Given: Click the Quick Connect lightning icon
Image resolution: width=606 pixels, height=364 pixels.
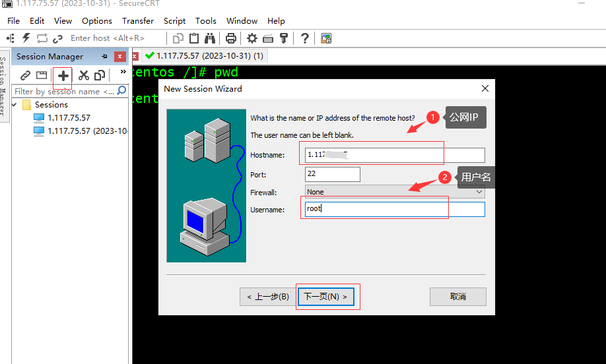Looking at the screenshot, I should [26, 38].
